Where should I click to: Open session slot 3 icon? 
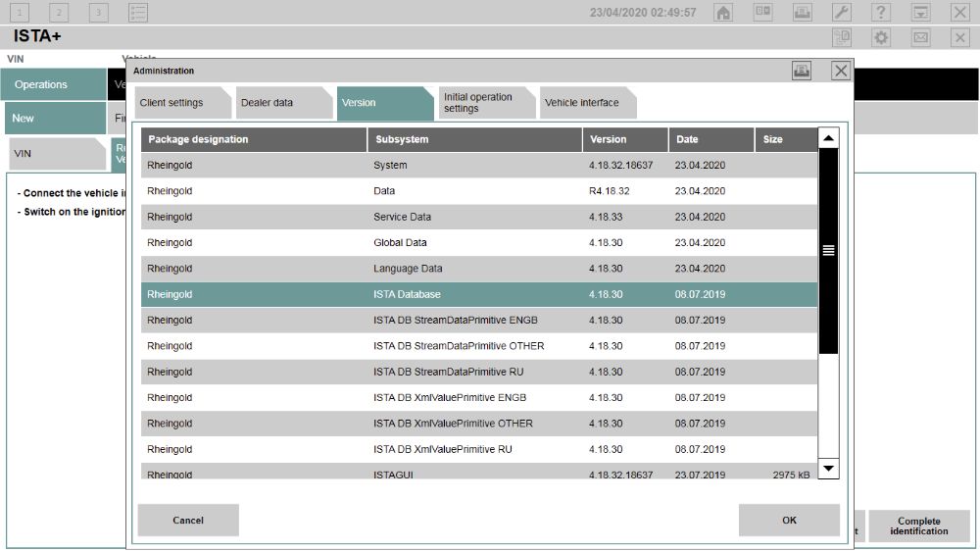click(x=98, y=13)
